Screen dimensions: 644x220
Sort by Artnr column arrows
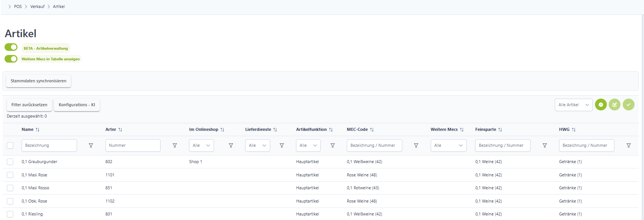120,130
